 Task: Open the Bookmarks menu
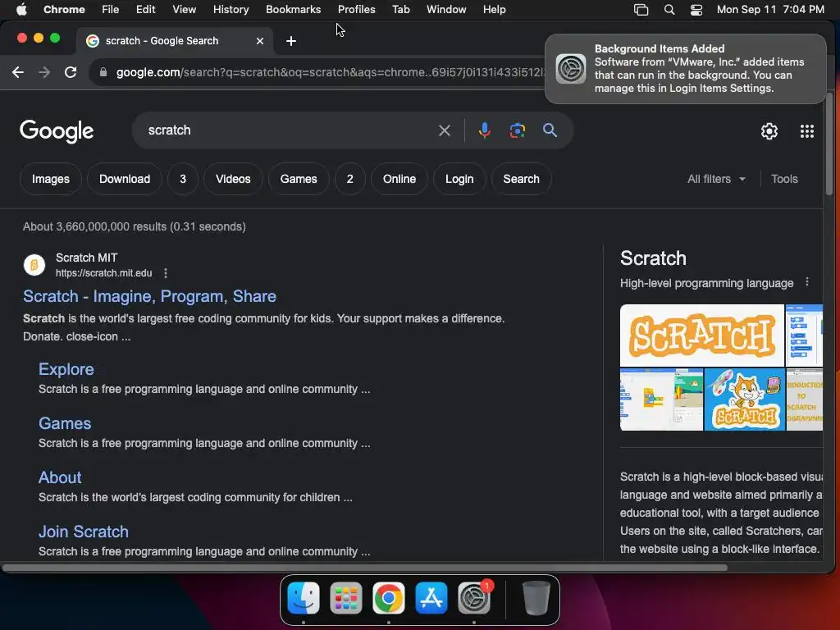pos(293,9)
